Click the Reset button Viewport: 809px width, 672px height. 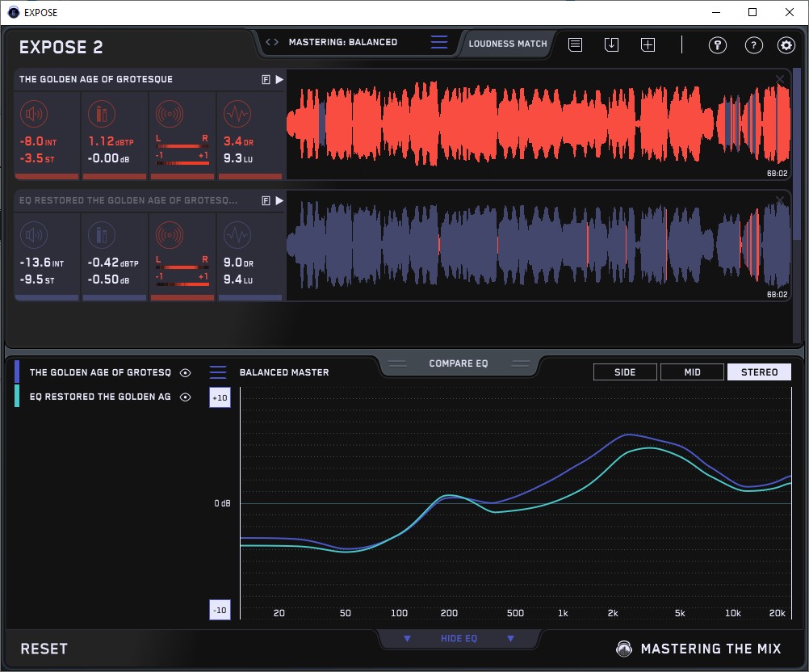tap(44, 649)
